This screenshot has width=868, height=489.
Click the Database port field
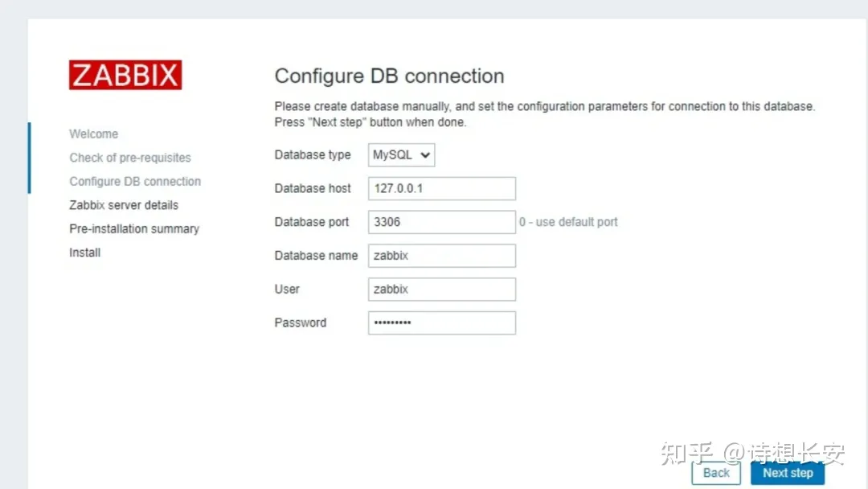(441, 222)
